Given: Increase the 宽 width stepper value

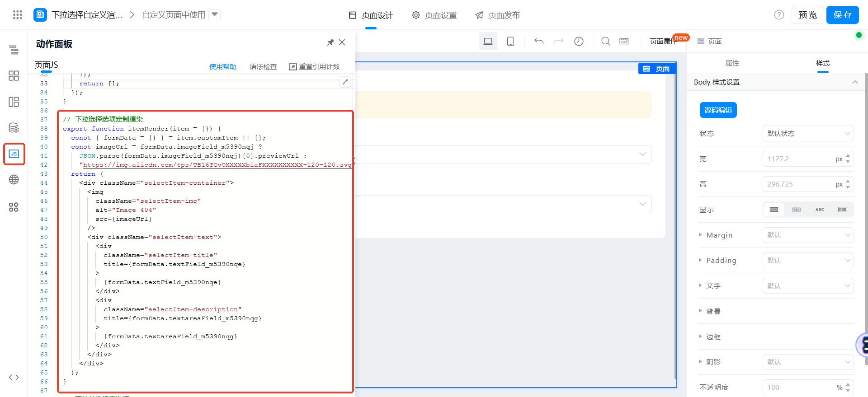Looking at the screenshot, I should click(848, 156).
